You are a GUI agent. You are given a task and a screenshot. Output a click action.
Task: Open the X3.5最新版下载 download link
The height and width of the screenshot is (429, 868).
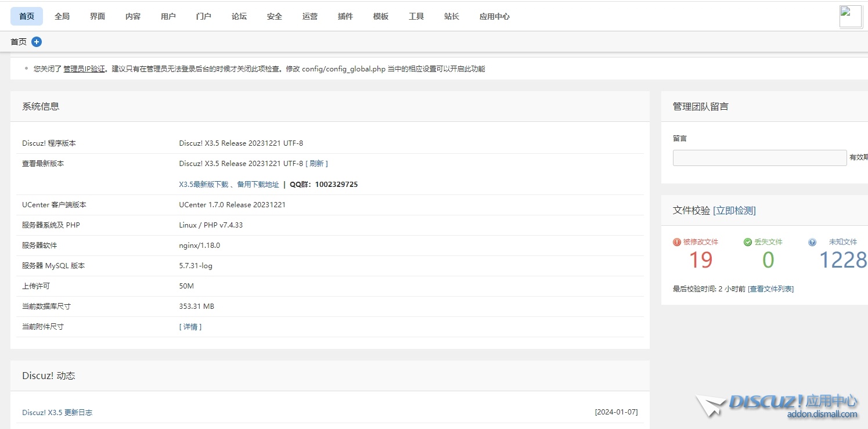click(x=204, y=184)
